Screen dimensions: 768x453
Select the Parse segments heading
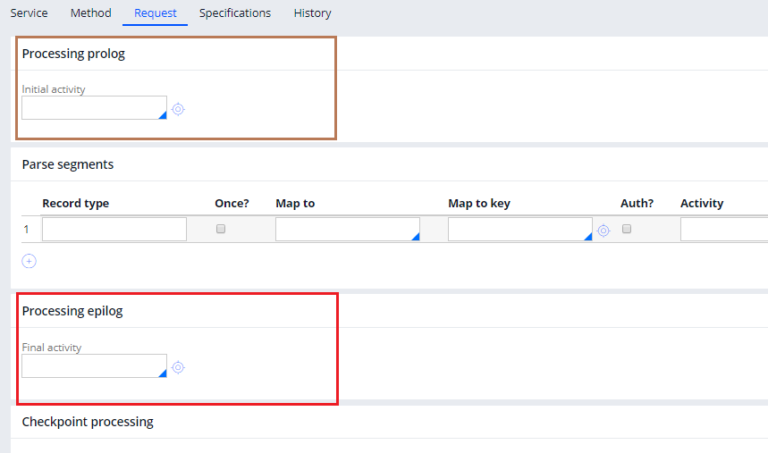tap(68, 164)
